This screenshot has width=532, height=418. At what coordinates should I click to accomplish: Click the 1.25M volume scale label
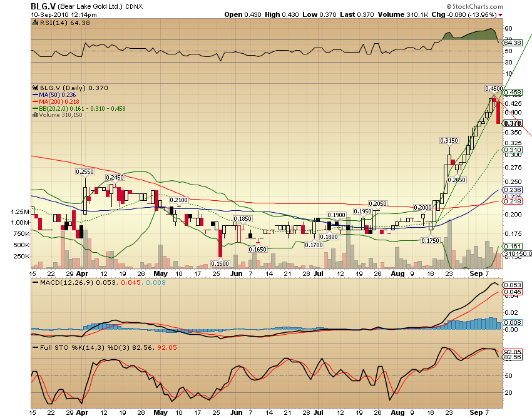pos(20,212)
